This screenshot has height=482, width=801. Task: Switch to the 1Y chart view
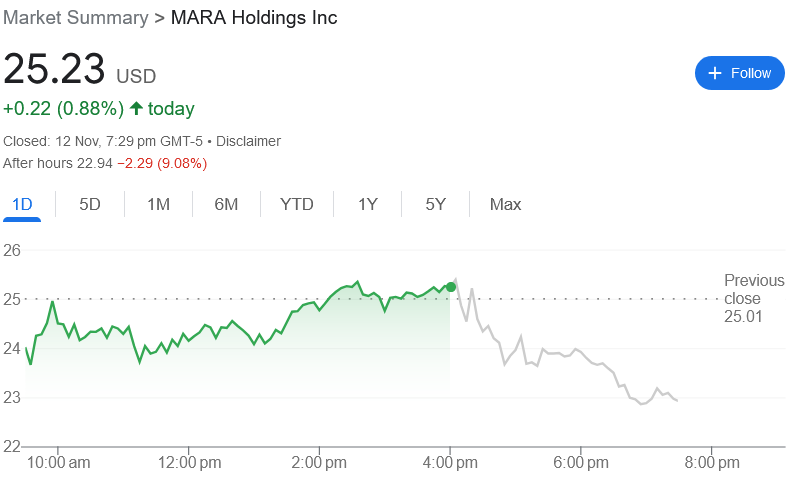[x=368, y=204]
